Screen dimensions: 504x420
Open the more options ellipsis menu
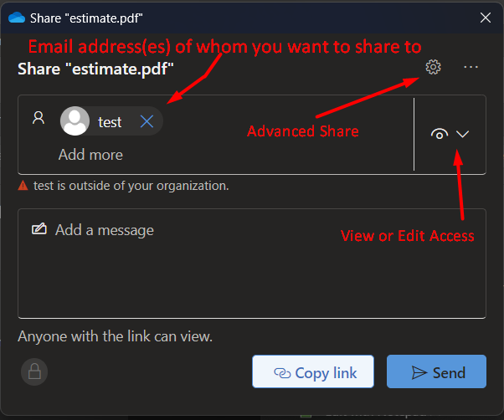pyautogui.click(x=471, y=67)
